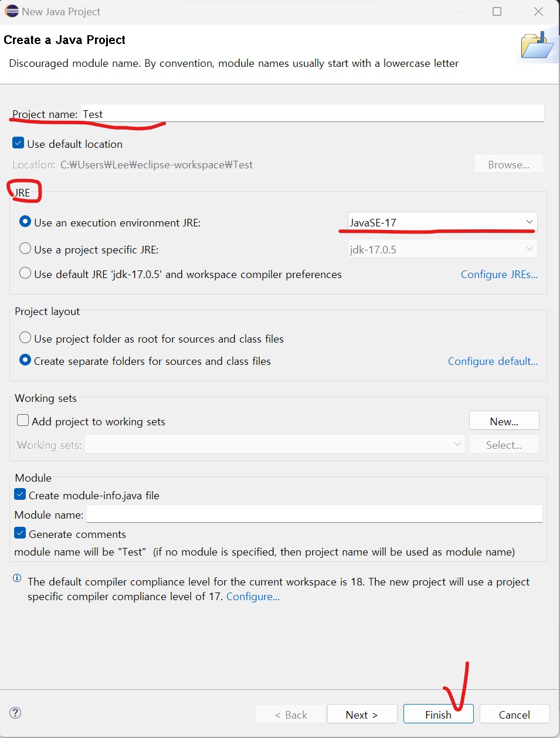Click the compliance level info icon
Image resolution: width=560 pixels, height=738 pixels.
17,578
